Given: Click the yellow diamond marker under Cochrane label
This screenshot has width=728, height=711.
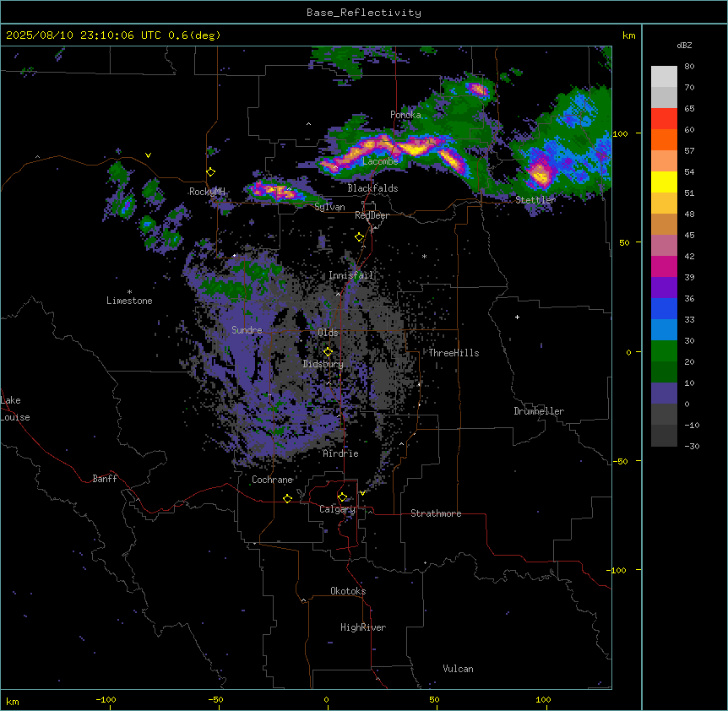Looking at the screenshot, I should pyautogui.click(x=287, y=498).
